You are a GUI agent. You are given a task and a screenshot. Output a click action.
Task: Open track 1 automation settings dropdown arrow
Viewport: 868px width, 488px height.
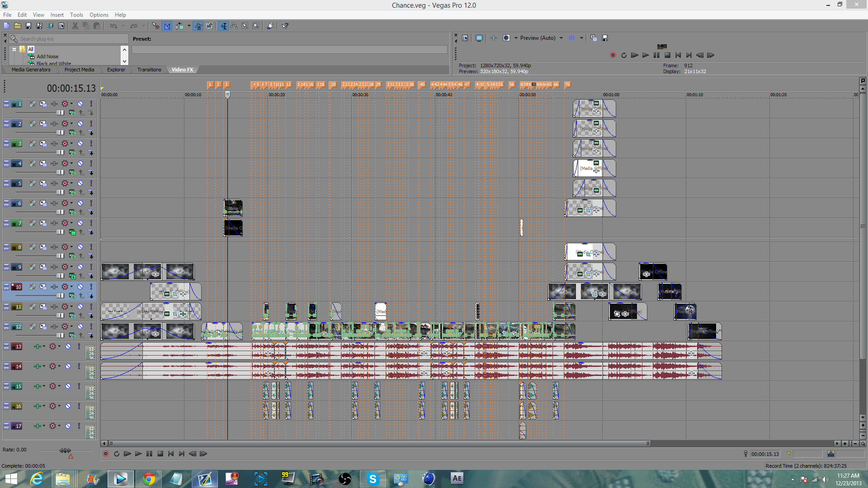[71, 104]
